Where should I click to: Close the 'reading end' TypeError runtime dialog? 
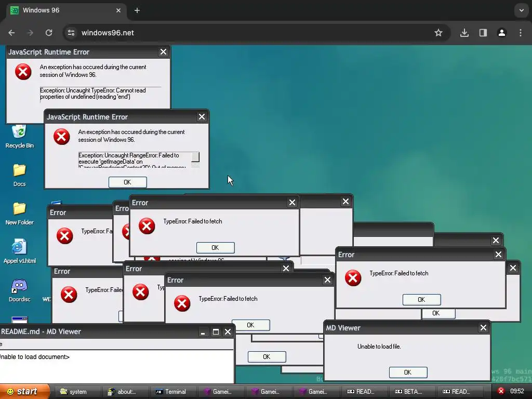point(163,52)
